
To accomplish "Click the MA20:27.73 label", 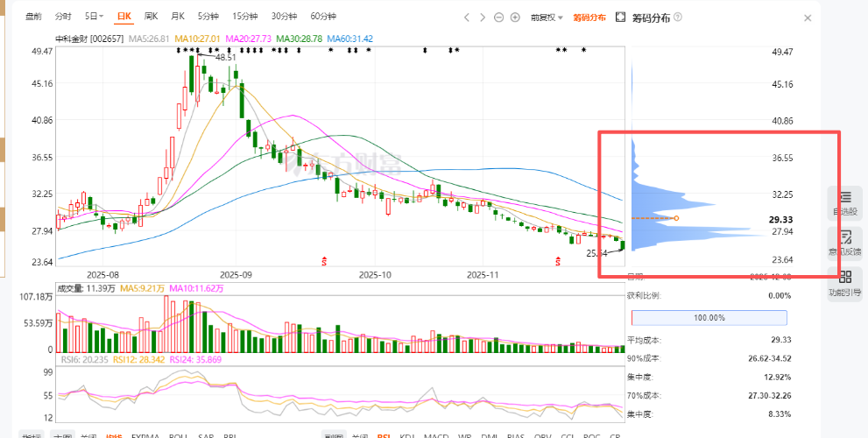I will [248, 39].
